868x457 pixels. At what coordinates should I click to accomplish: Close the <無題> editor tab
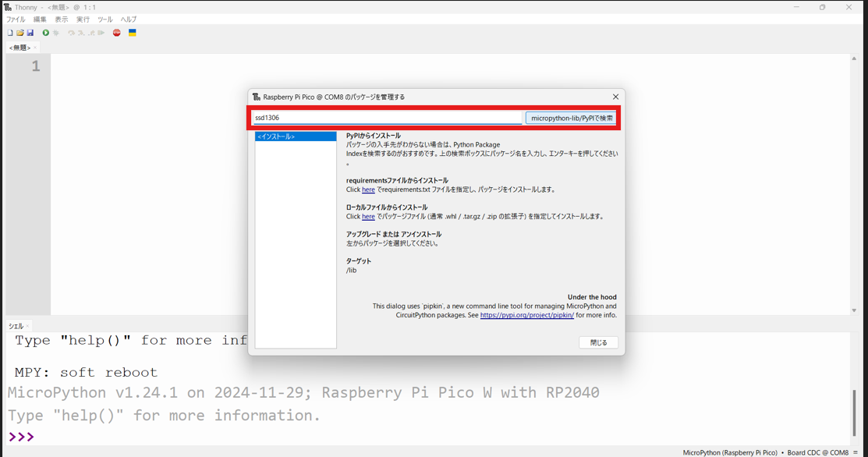click(x=34, y=47)
